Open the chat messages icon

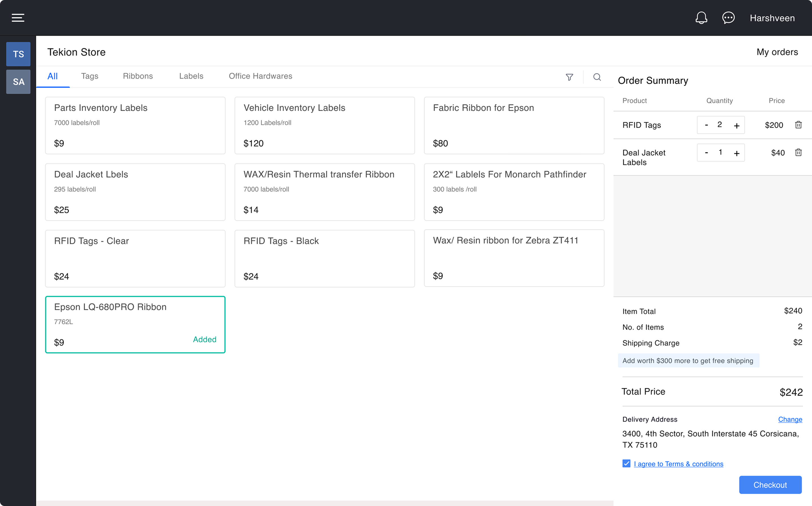(728, 18)
